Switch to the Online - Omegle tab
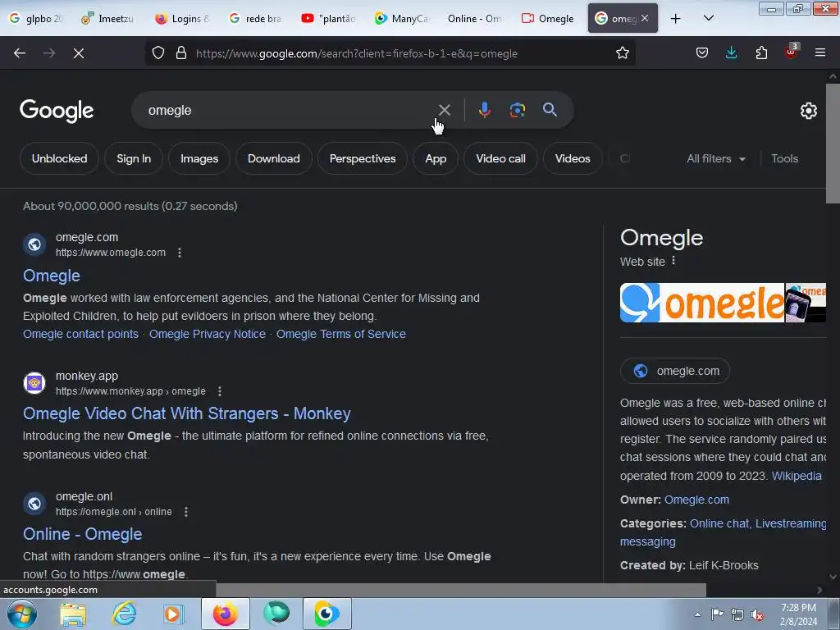840x630 pixels. coord(475,18)
